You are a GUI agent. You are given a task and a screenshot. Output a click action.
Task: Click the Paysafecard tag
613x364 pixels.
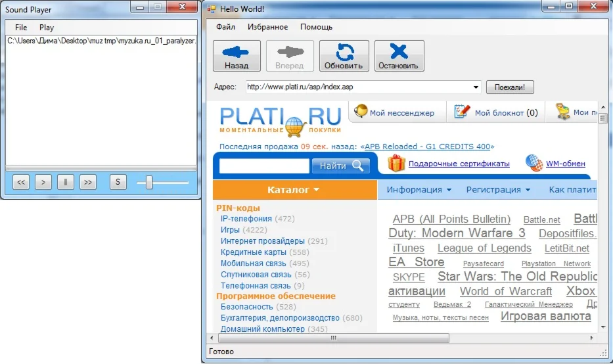pos(483,263)
